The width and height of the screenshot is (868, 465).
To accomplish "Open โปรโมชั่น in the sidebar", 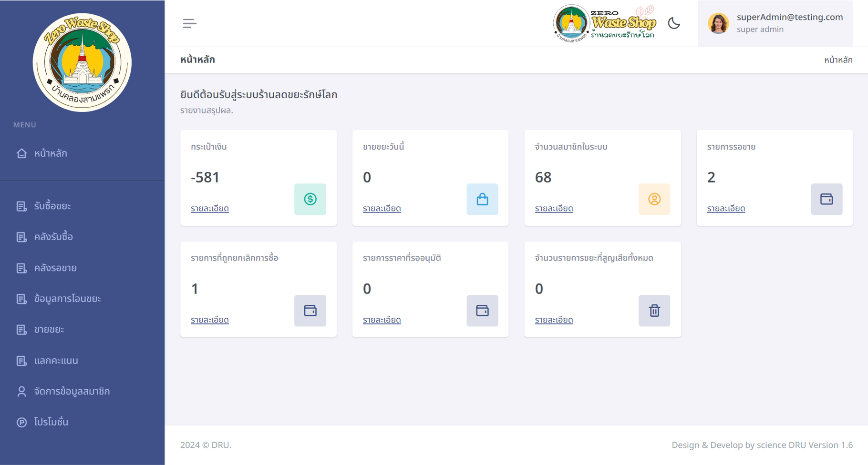I will click(51, 422).
